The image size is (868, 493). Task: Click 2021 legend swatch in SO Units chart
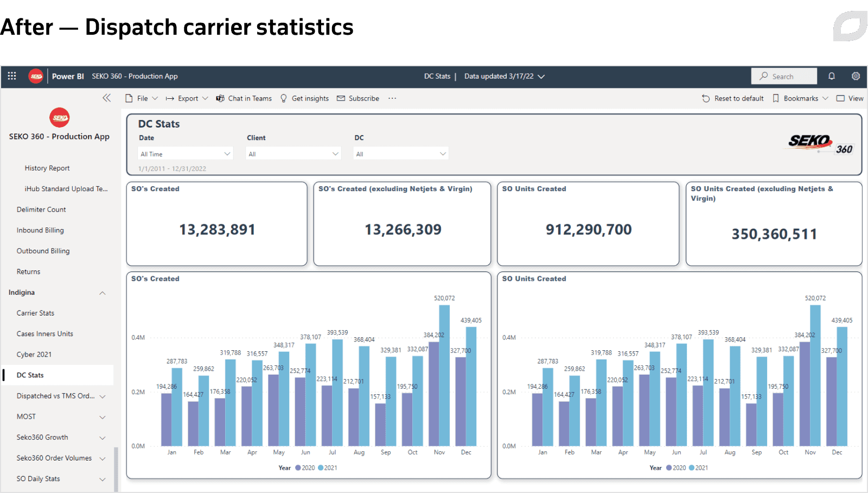[x=692, y=467]
